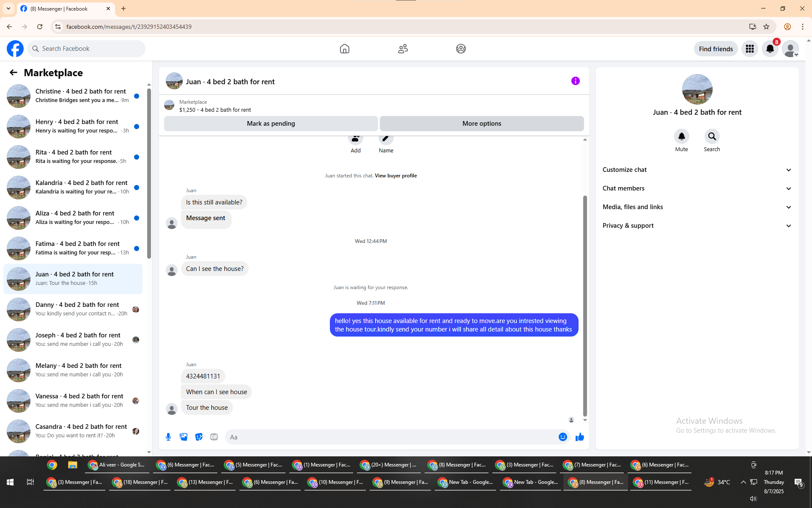The height and width of the screenshot is (508, 812).
Task: Click the Search Facebook field
Action: point(86,49)
